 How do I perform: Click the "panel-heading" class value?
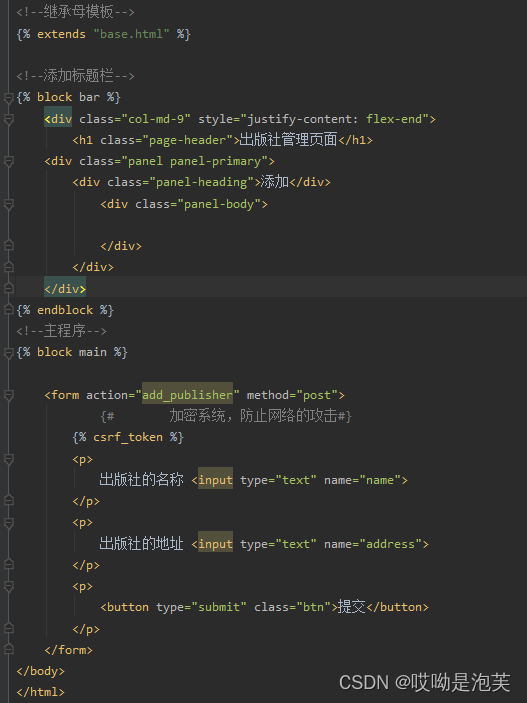click(202, 182)
